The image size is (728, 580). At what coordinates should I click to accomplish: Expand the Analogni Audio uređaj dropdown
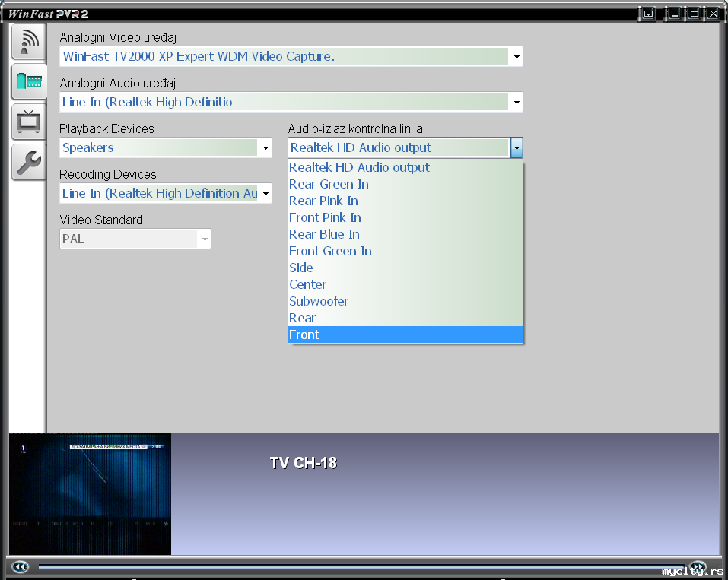click(517, 102)
